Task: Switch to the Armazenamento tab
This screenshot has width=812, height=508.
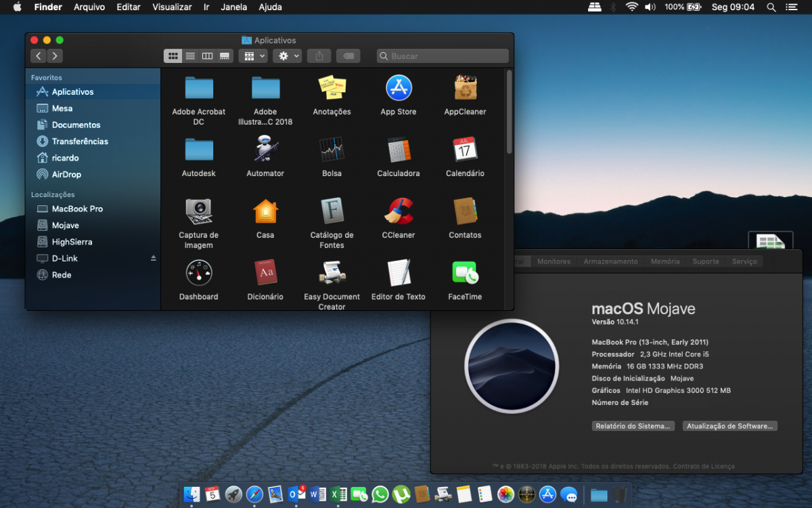Action: point(610,261)
